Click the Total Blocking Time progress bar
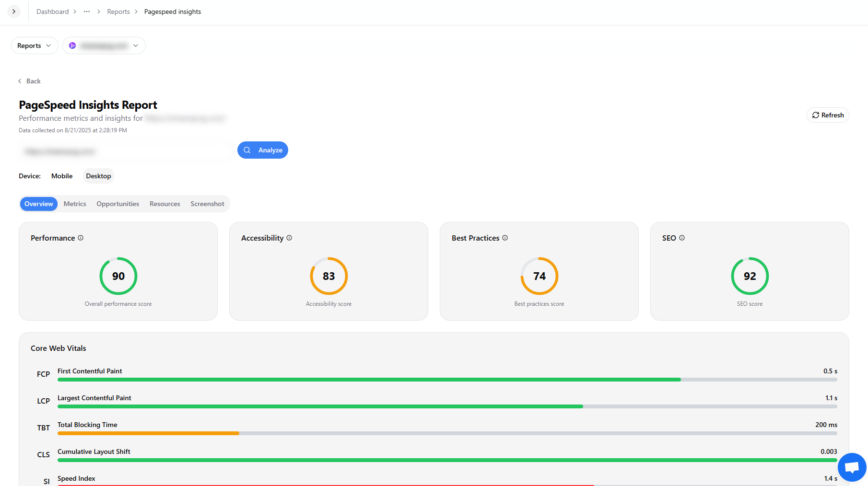868x486 pixels. point(447,433)
